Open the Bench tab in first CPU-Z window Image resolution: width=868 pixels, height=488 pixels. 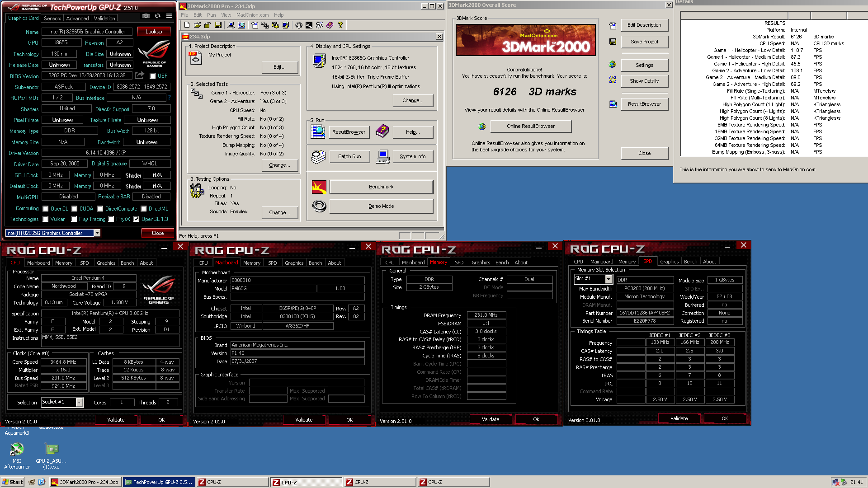coord(127,263)
